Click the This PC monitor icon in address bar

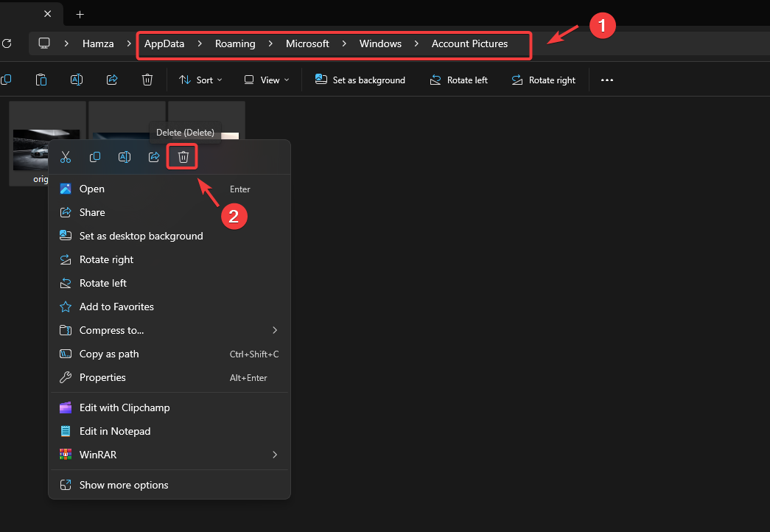click(44, 43)
